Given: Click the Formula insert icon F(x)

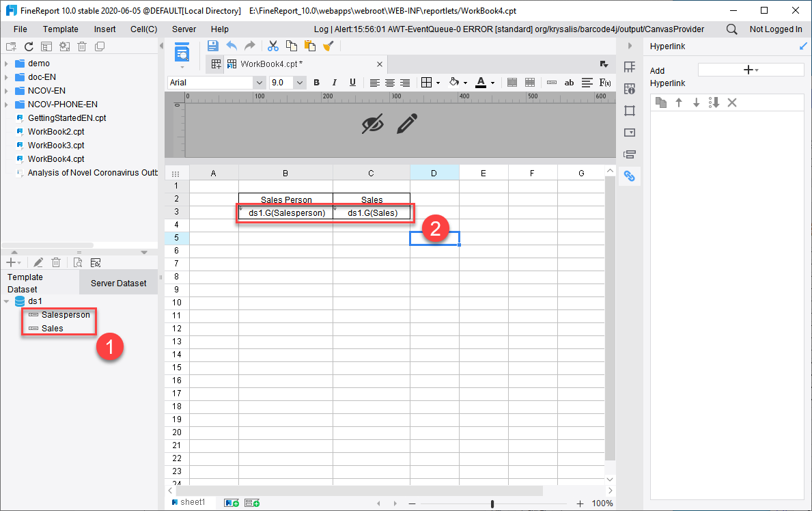Looking at the screenshot, I should pyautogui.click(x=605, y=82).
